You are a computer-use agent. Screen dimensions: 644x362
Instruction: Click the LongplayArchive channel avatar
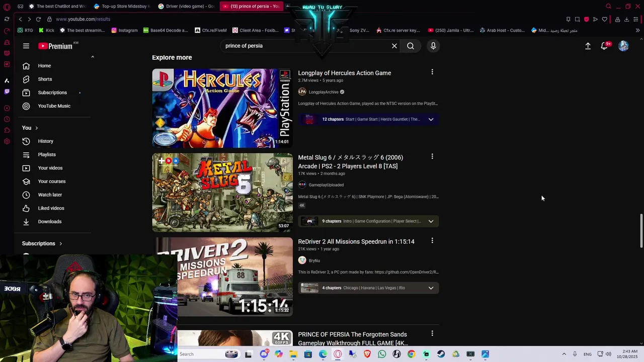pos(302,92)
